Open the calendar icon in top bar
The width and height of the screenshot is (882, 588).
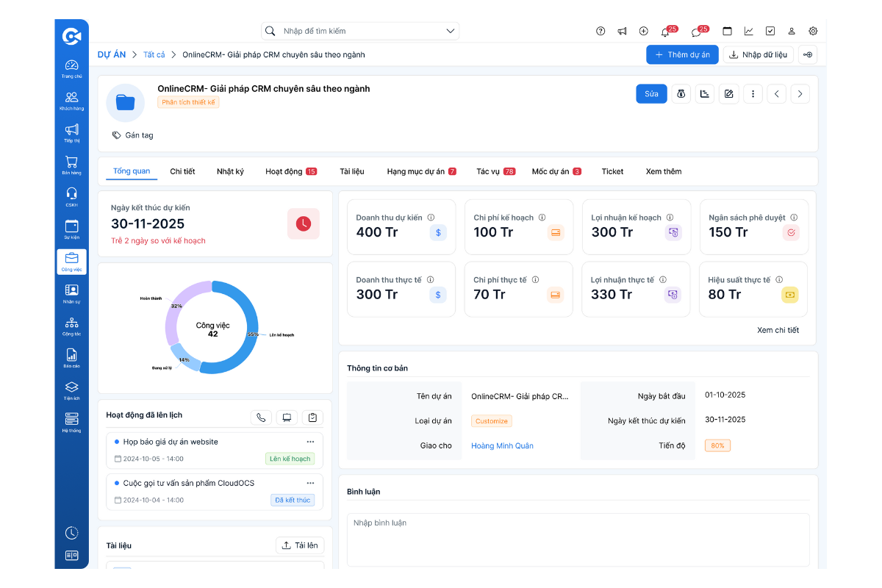tap(727, 32)
